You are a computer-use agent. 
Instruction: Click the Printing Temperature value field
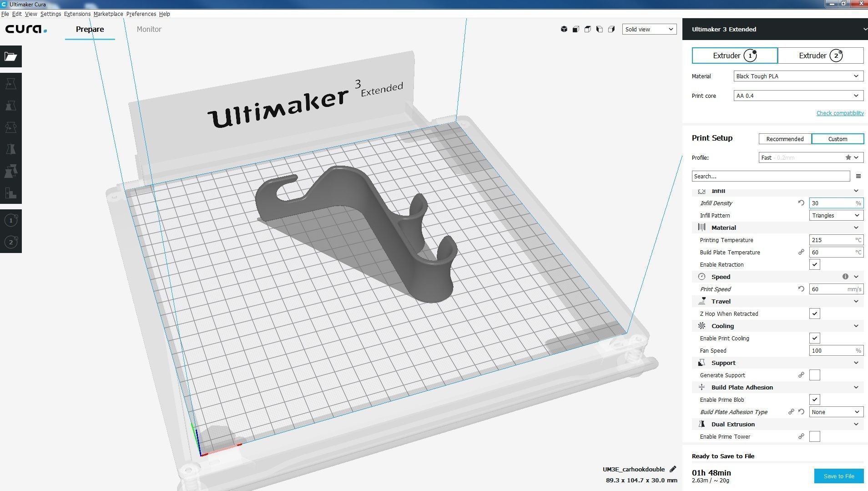coord(836,240)
